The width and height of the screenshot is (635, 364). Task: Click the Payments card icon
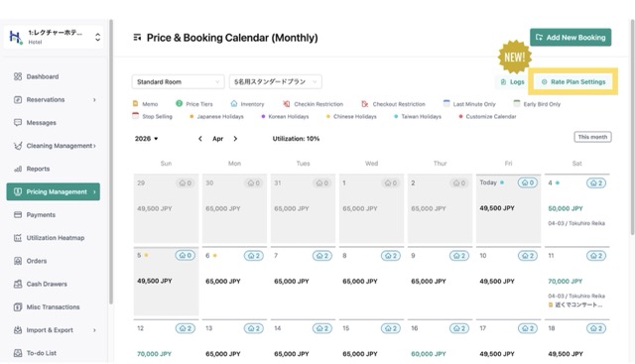[x=18, y=214]
